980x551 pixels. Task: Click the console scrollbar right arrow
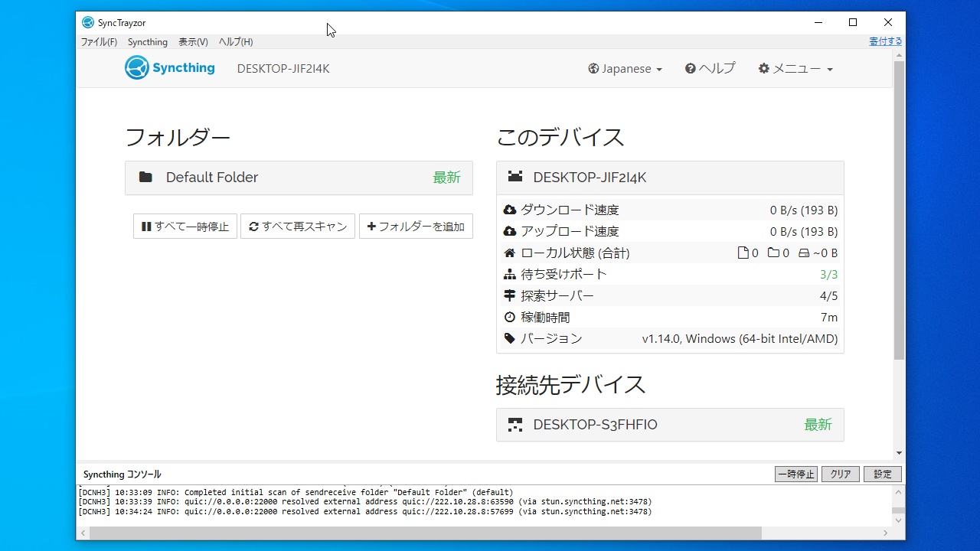point(887,533)
